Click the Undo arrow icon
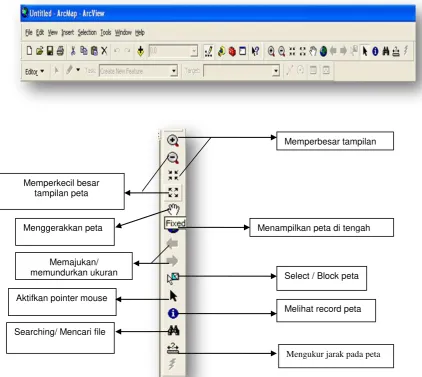Screen dimensions: 422x377 click(117, 51)
